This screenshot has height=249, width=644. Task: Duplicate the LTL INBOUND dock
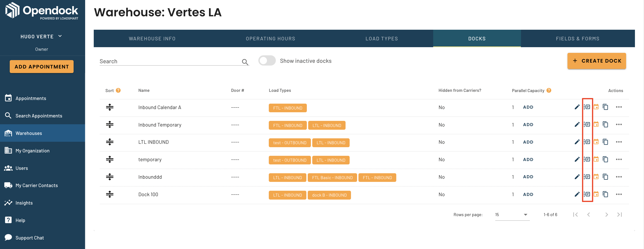(605, 142)
